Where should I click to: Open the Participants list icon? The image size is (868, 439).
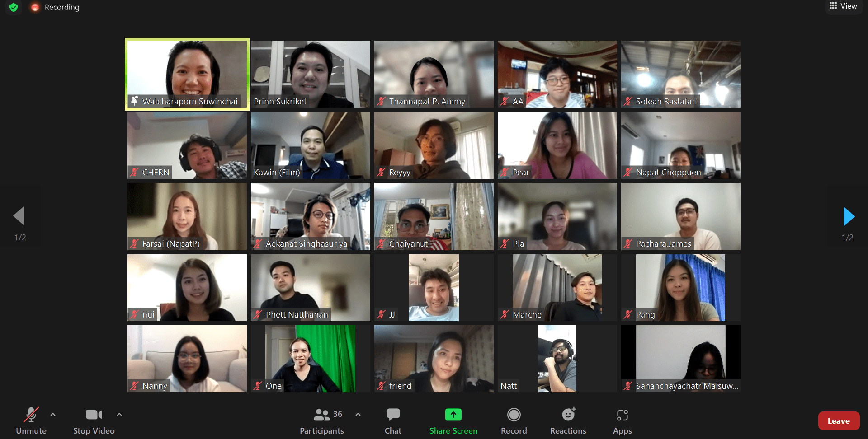pyautogui.click(x=321, y=415)
